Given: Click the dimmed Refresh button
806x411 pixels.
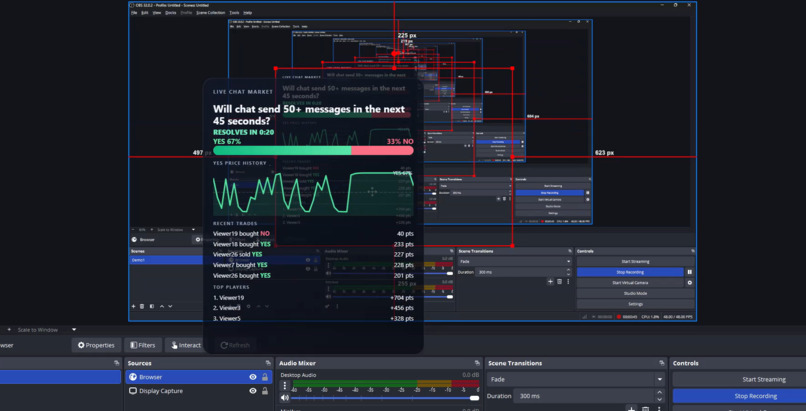Looking at the screenshot, I should click(x=235, y=345).
